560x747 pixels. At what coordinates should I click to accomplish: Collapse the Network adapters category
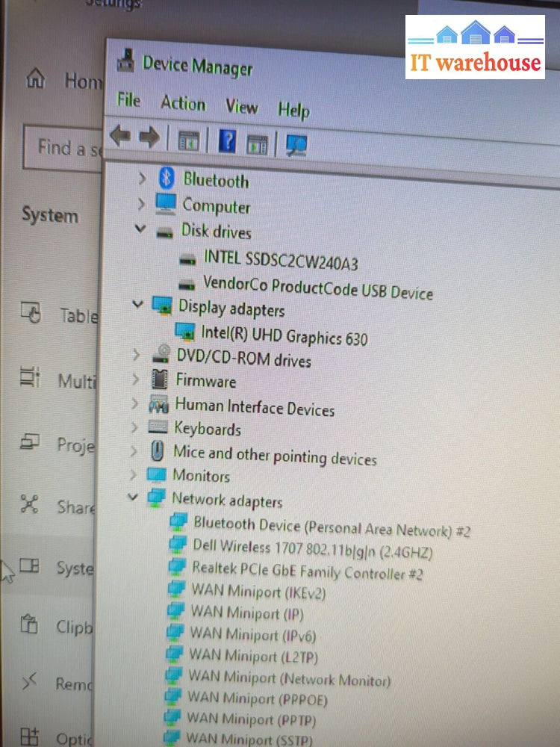click(133, 496)
